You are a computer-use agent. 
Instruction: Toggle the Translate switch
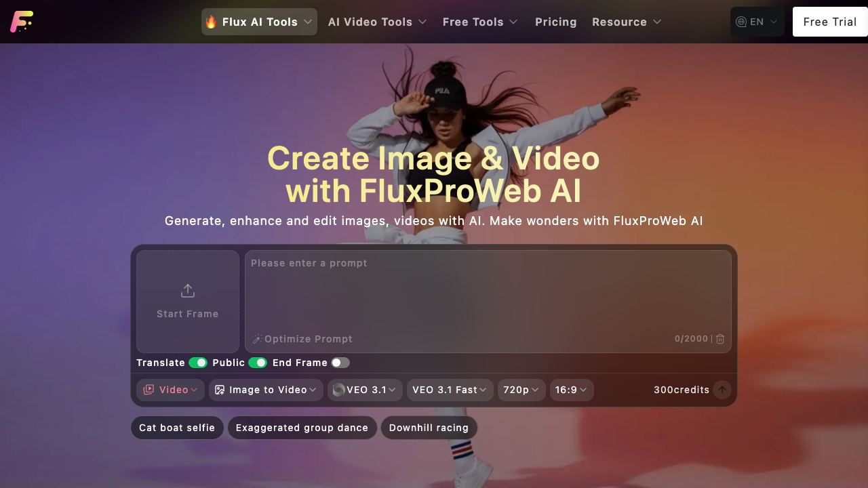pos(198,363)
